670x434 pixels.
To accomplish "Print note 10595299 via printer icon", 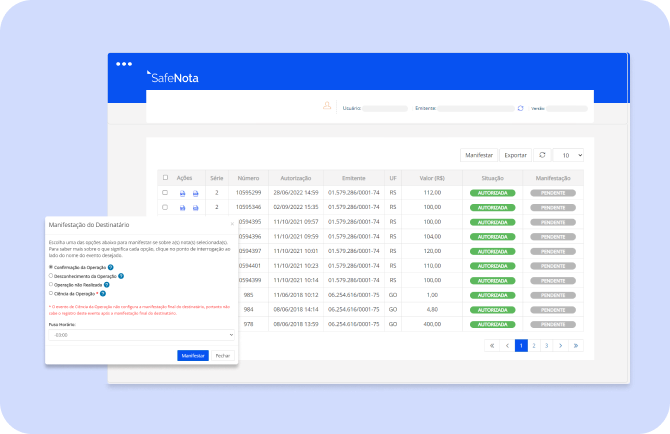I will (196, 193).
